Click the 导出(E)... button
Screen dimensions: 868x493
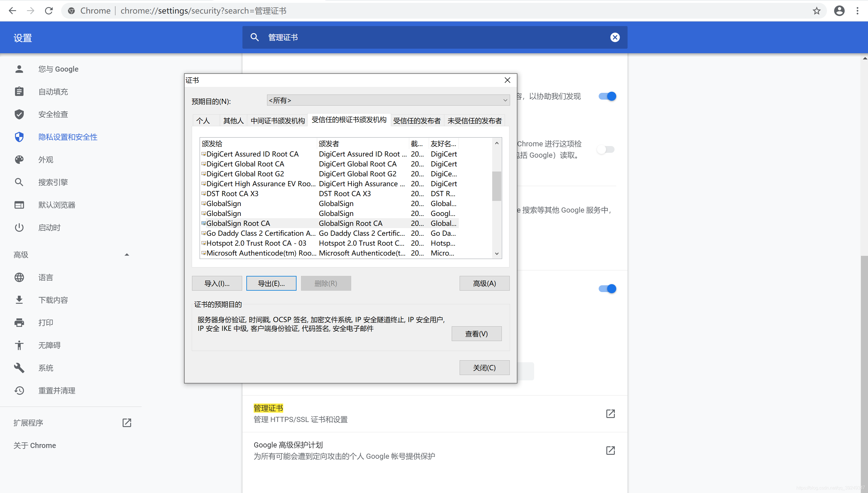271,283
